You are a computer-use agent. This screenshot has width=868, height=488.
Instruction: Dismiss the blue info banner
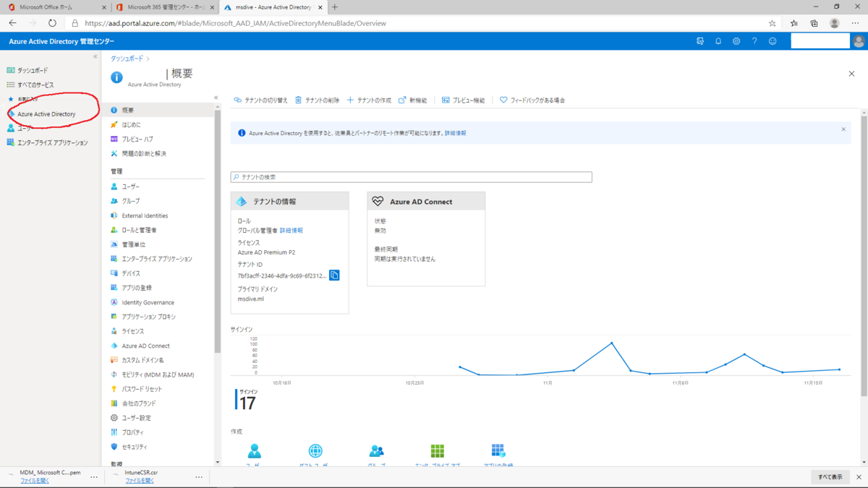843,129
